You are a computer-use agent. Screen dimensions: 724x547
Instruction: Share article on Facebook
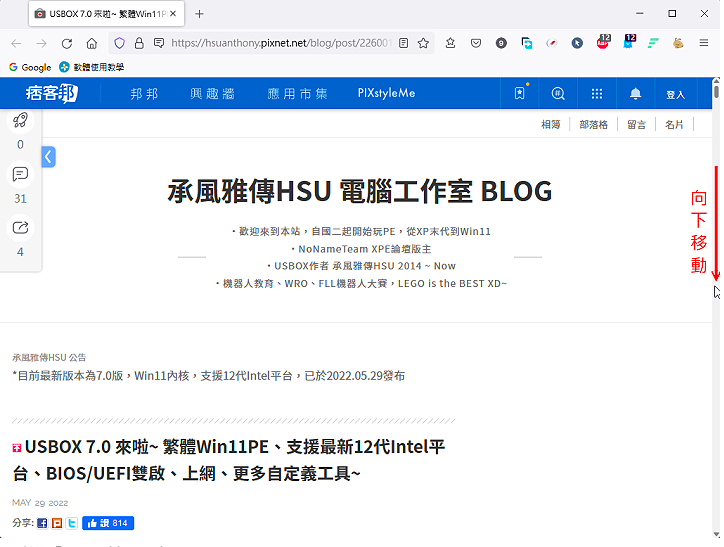(x=42, y=523)
